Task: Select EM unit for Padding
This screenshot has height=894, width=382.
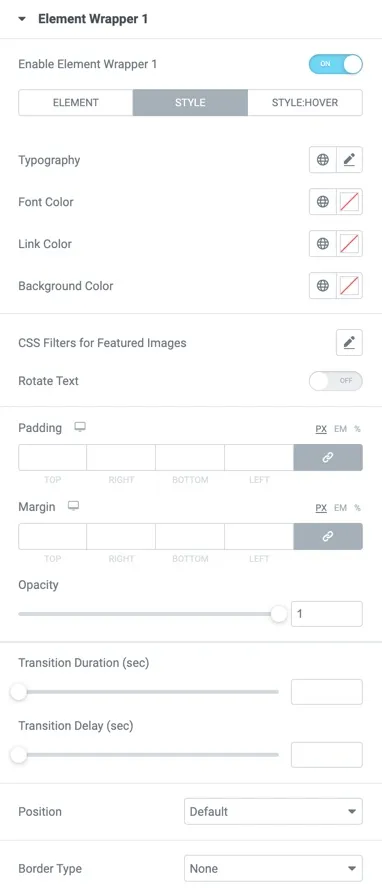Action: (340, 429)
